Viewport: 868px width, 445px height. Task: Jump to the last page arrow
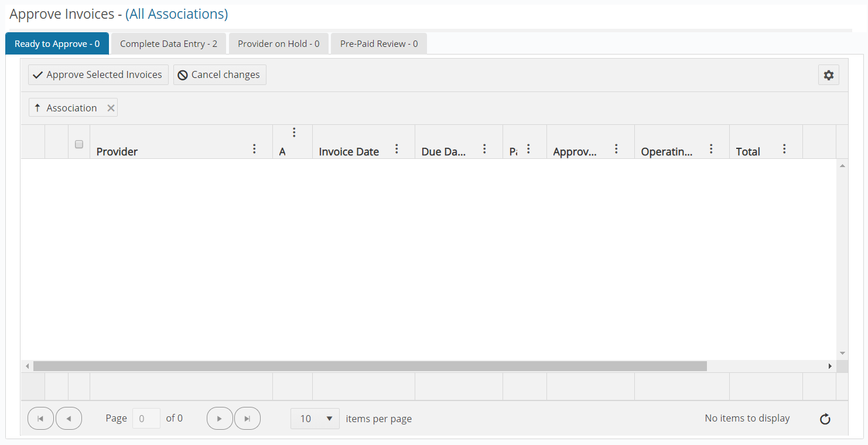[247, 418]
